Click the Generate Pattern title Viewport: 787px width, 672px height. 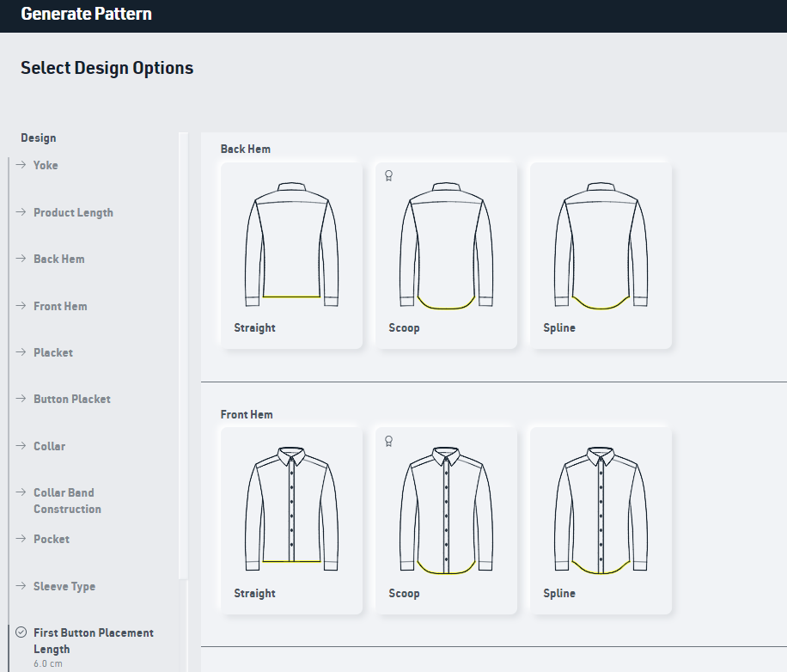point(86,14)
